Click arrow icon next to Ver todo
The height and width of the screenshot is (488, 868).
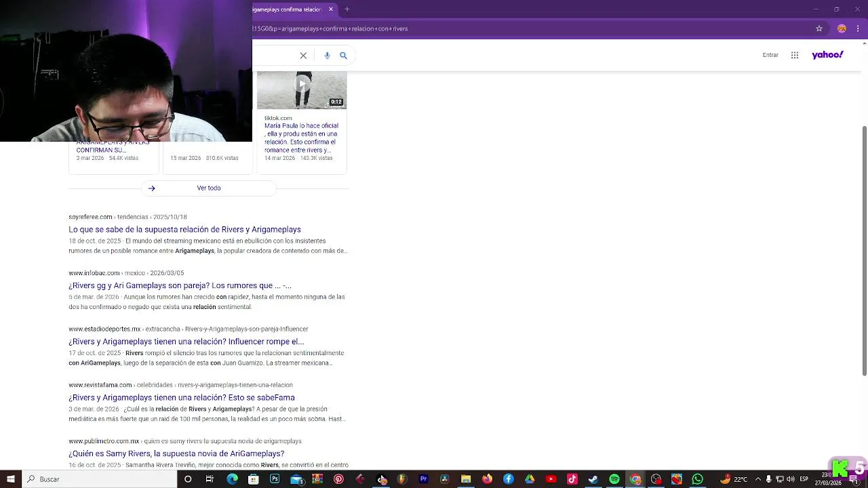(x=152, y=188)
